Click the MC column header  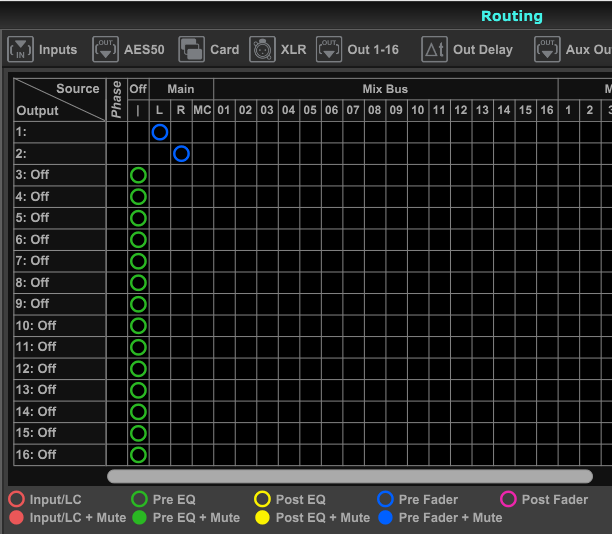point(203,110)
